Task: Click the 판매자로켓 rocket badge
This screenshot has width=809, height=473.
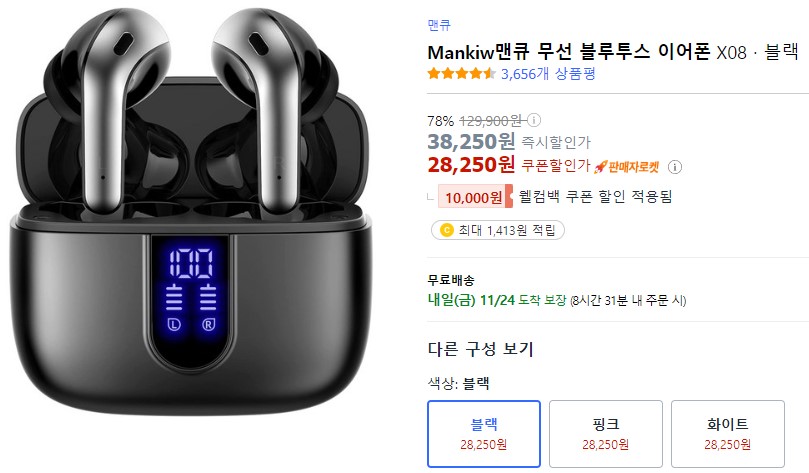Action: (627, 167)
